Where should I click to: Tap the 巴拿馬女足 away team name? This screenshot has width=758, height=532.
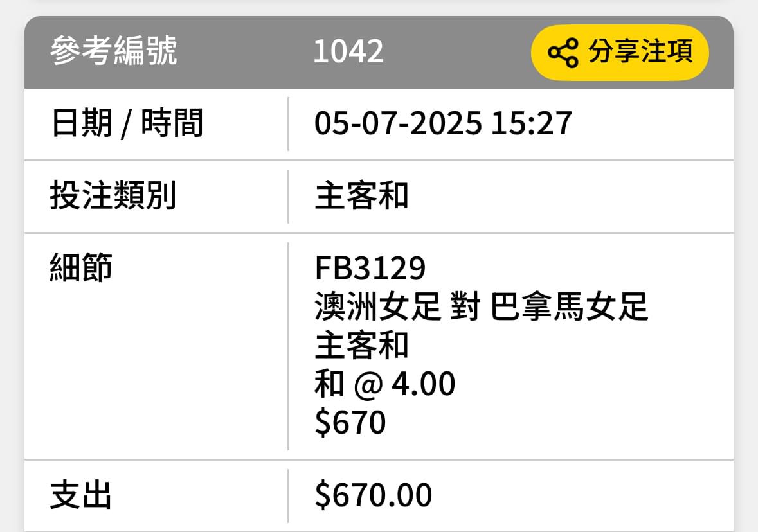pos(569,307)
